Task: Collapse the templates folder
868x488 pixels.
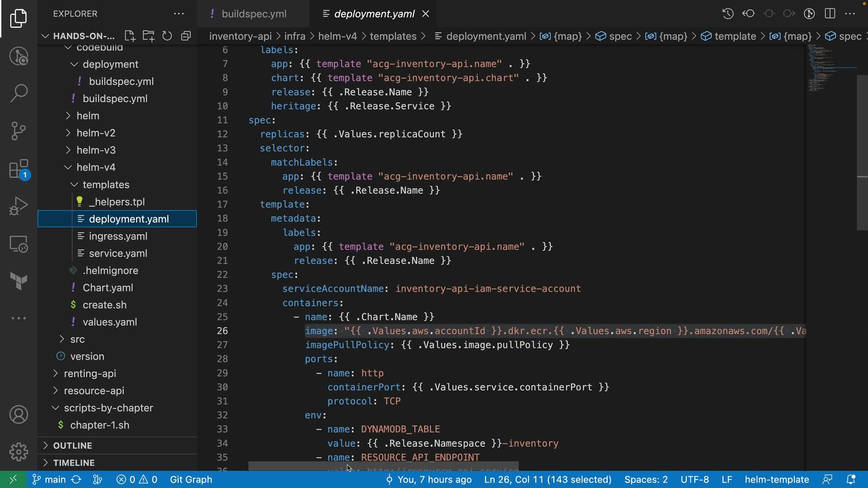Action: coord(106,184)
